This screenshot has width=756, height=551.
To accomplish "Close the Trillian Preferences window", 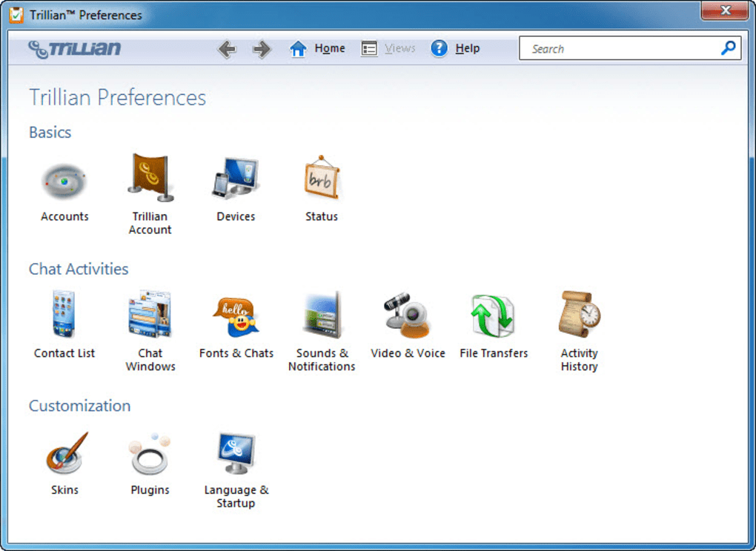I will point(725,10).
